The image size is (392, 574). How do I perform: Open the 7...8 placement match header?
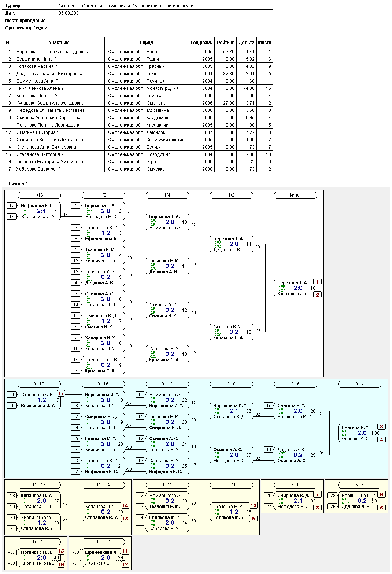click(295, 485)
